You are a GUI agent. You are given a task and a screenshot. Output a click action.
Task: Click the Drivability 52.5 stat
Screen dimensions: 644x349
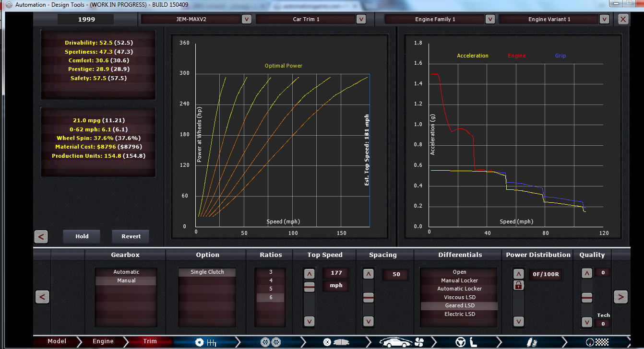(x=98, y=43)
